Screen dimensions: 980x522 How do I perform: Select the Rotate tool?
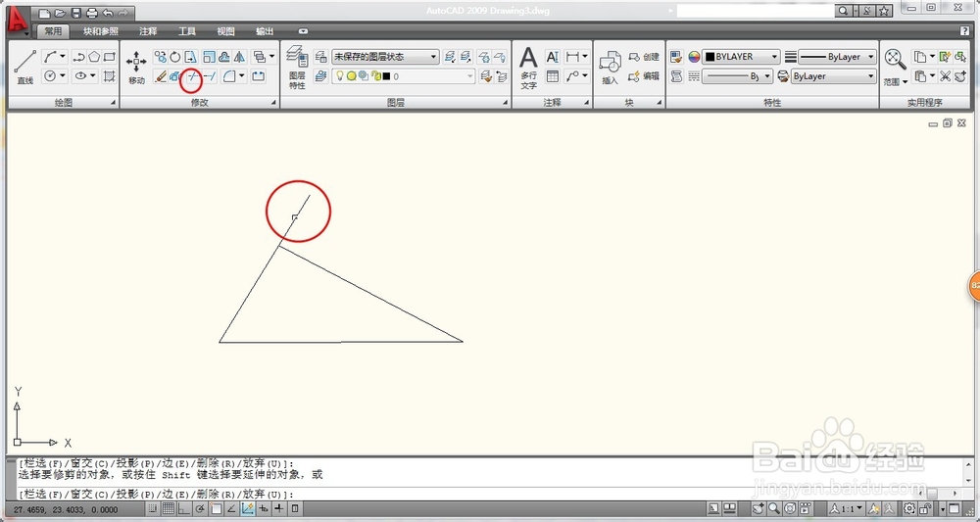coord(175,57)
